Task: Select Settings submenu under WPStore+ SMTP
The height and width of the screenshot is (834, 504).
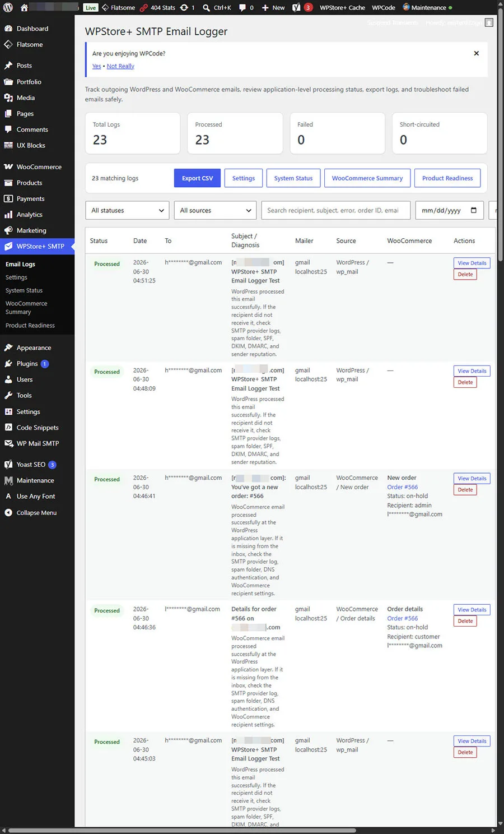Action: pyautogui.click(x=16, y=277)
